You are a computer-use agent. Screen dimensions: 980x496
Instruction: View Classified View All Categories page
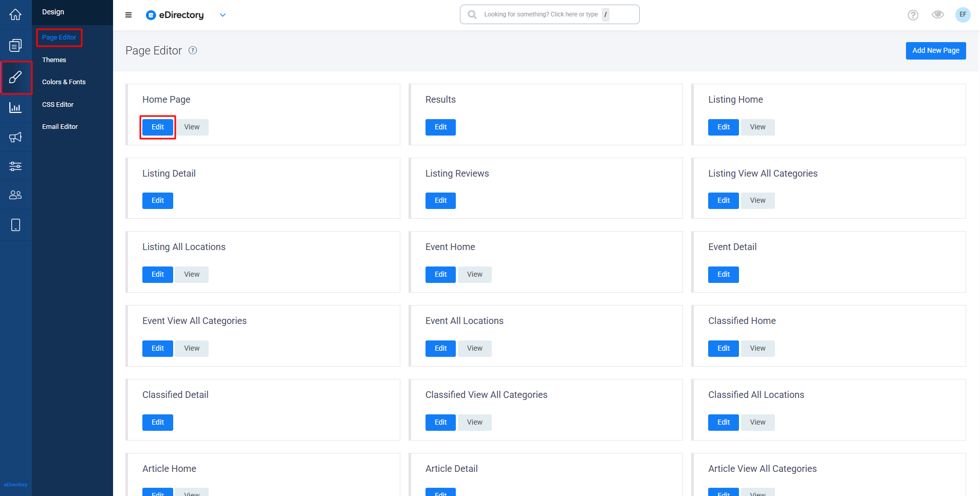coord(475,423)
